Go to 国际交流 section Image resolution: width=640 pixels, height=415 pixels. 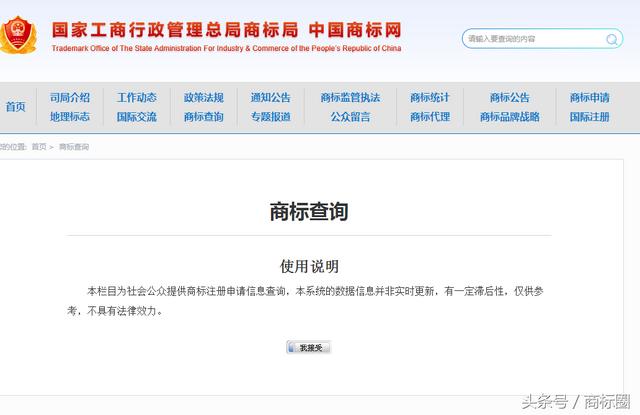click(137, 117)
